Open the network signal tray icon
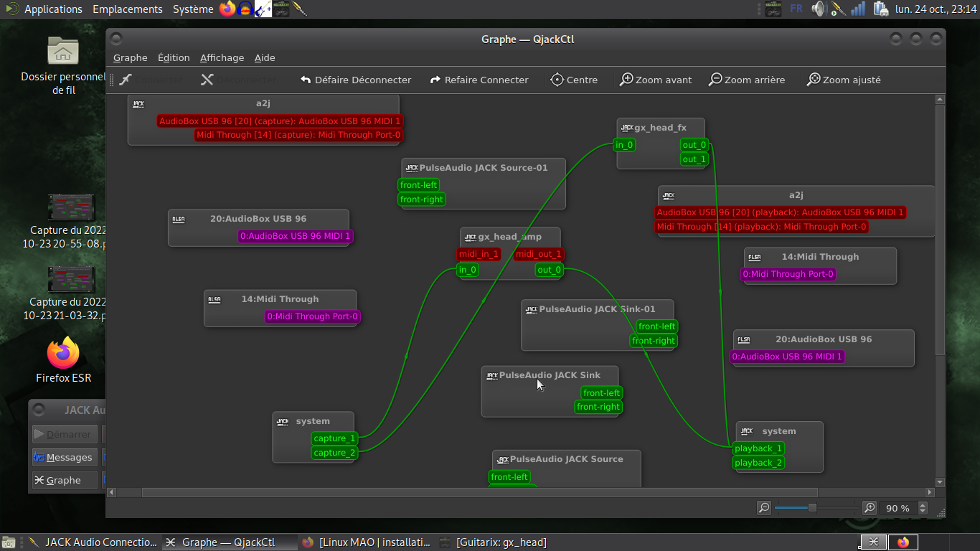Viewport: 980px width, 551px height. coord(858,9)
